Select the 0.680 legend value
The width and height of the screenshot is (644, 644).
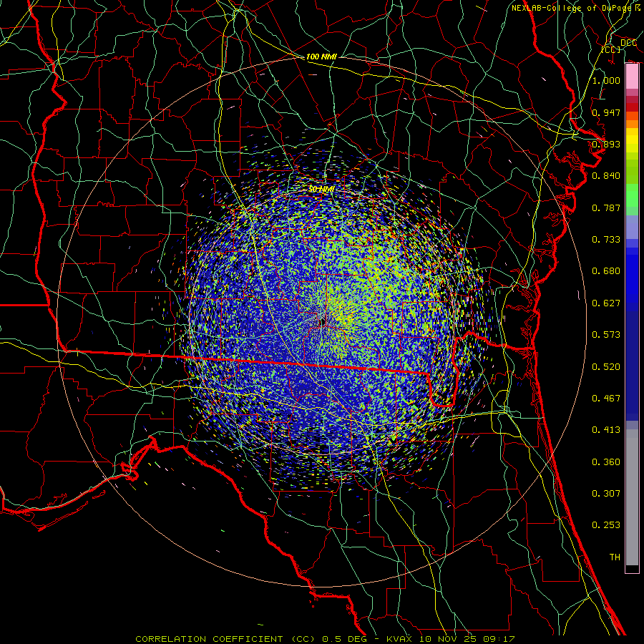pos(606,271)
